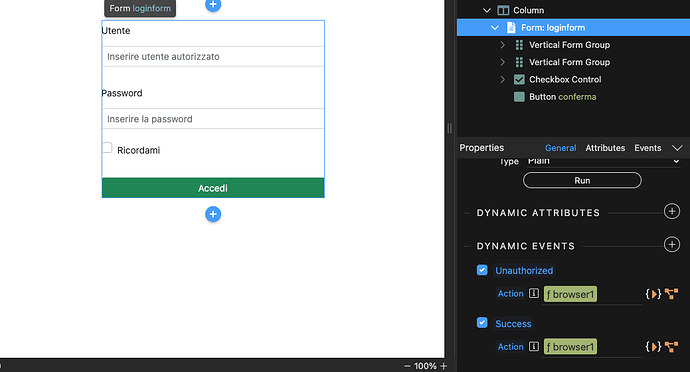Image resolution: width=690 pixels, height=372 pixels.
Task: Zoom out the canvas with minus
Action: (x=407, y=366)
